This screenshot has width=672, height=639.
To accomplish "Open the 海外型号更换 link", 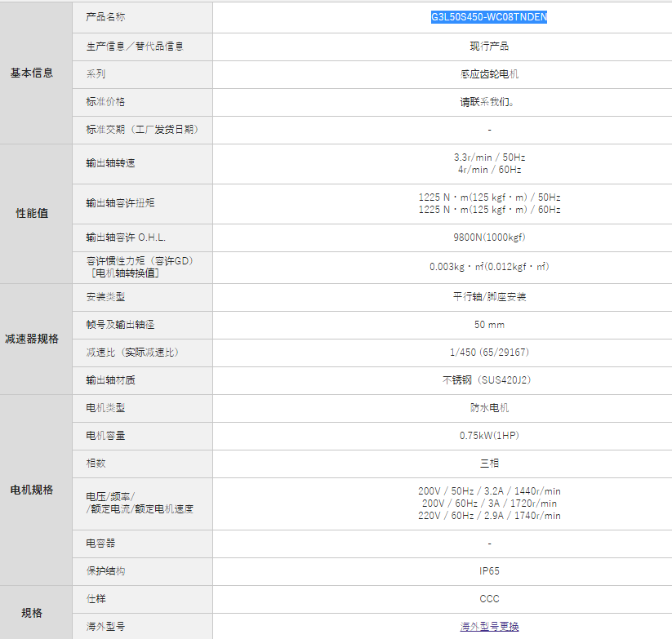I will (x=489, y=627).
